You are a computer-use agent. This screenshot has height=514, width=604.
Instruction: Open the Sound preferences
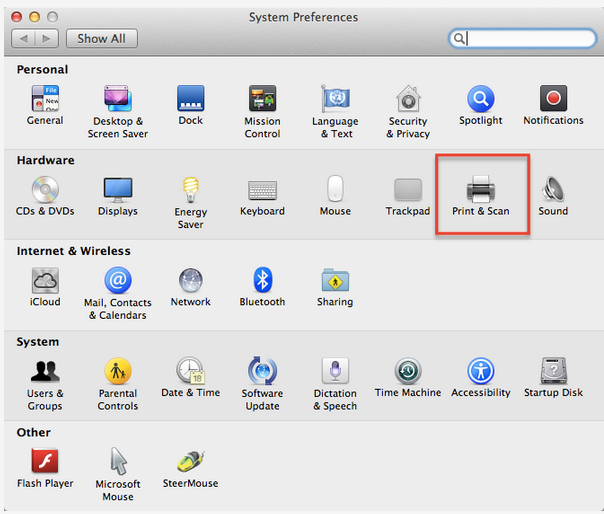553,190
